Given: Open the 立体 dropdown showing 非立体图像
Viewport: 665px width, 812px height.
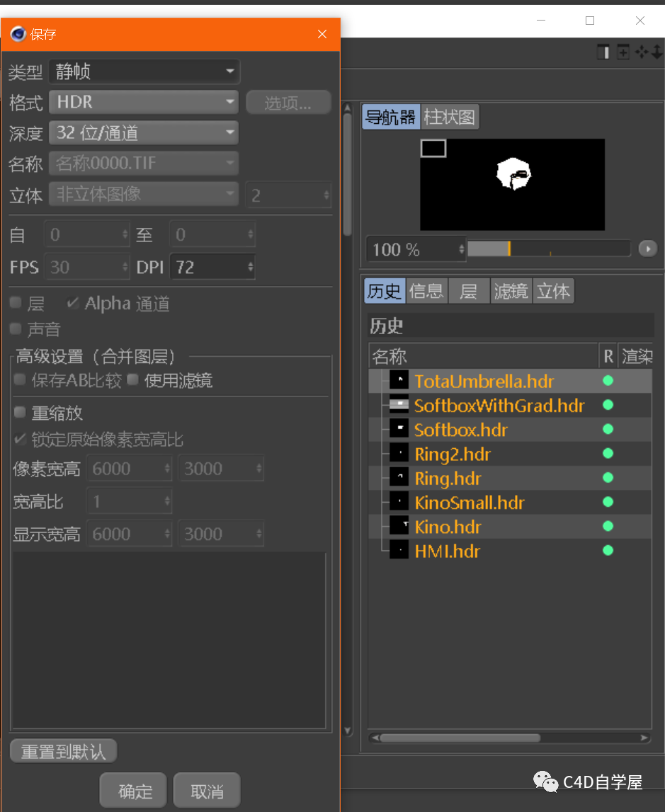Looking at the screenshot, I should tap(144, 194).
